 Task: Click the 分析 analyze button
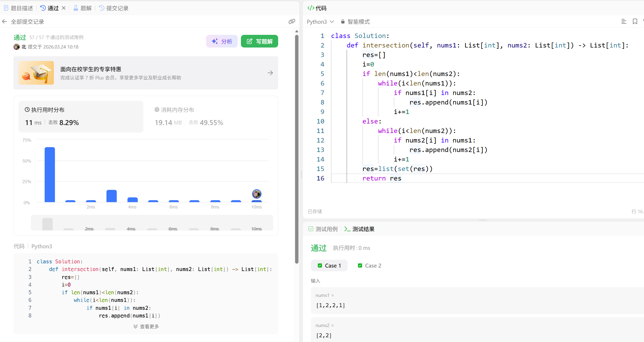[222, 41]
